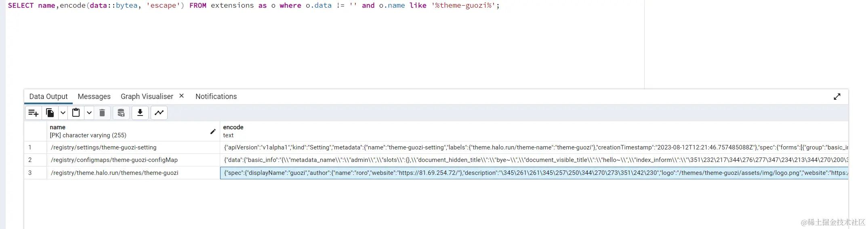Click encode cell starting with apiVersion
868x229 pixels.
(534, 147)
